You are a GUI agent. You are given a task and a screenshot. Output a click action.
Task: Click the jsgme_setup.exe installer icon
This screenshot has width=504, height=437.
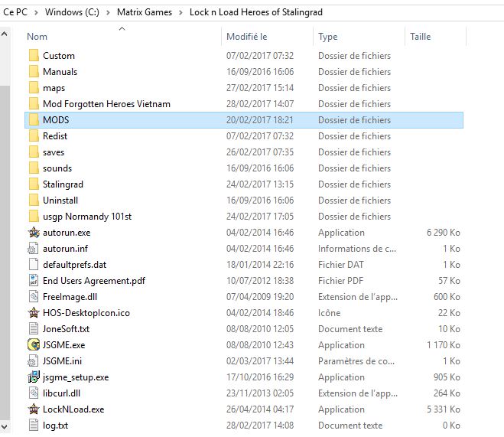[34, 377]
